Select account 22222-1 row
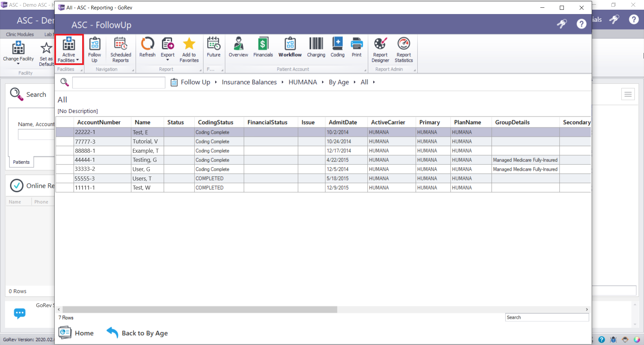 click(x=323, y=132)
